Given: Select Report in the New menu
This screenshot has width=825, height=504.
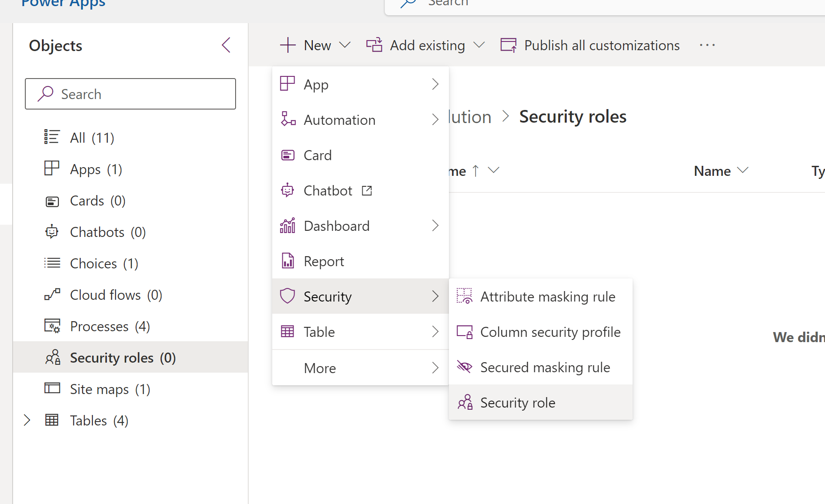Looking at the screenshot, I should tap(360, 261).
